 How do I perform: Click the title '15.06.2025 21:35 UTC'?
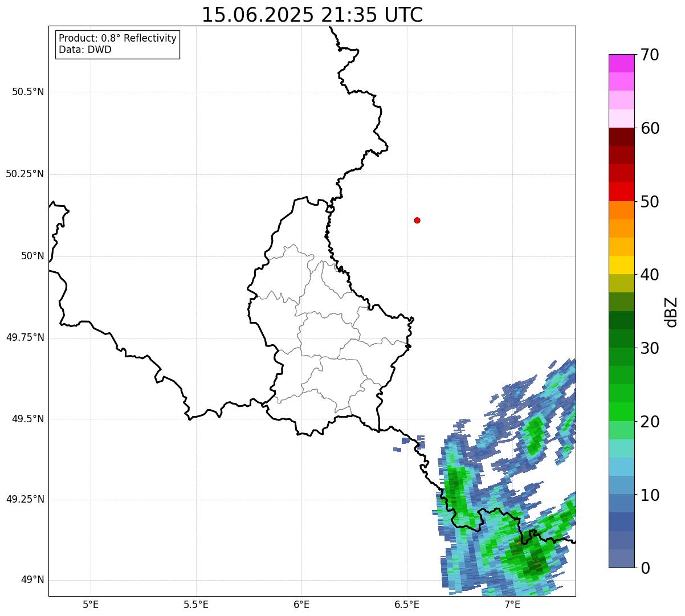pyautogui.click(x=312, y=15)
